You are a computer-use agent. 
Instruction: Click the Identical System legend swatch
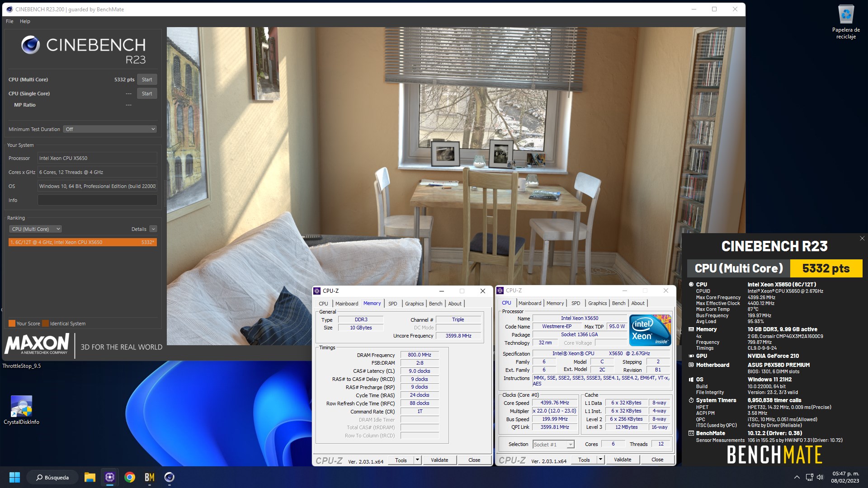point(45,324)
